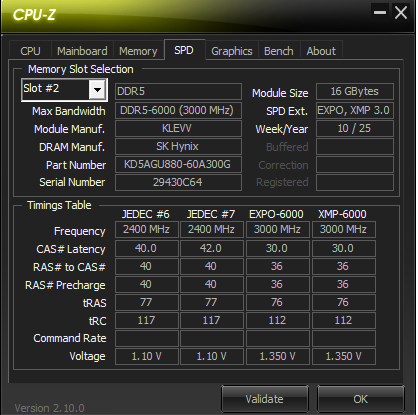418x415 pixels.
Task: Minimize the CPU-Z window
Action: coord(380,12)
